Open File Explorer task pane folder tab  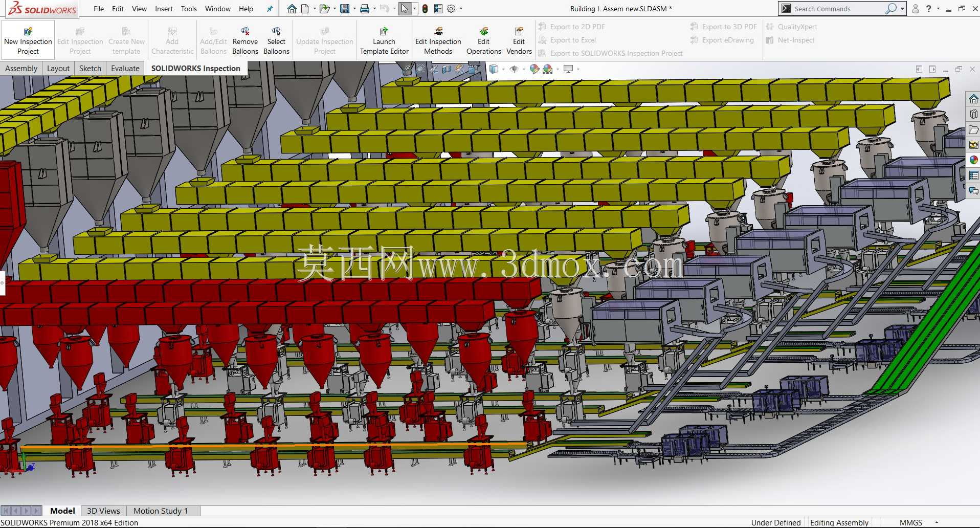973,129
